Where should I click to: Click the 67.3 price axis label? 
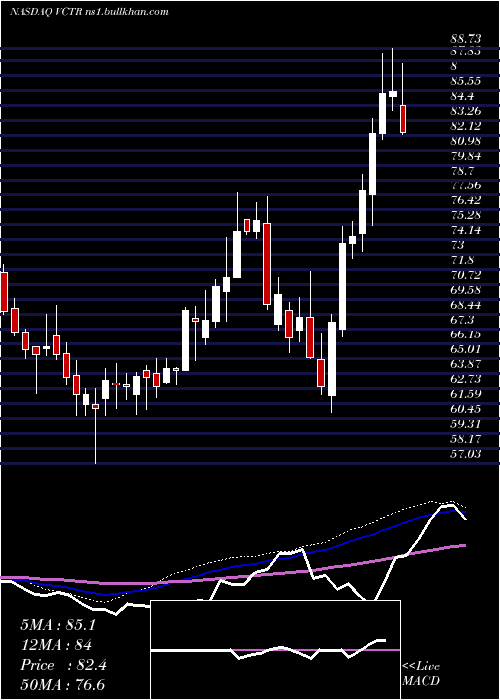(x=462, y=320)
